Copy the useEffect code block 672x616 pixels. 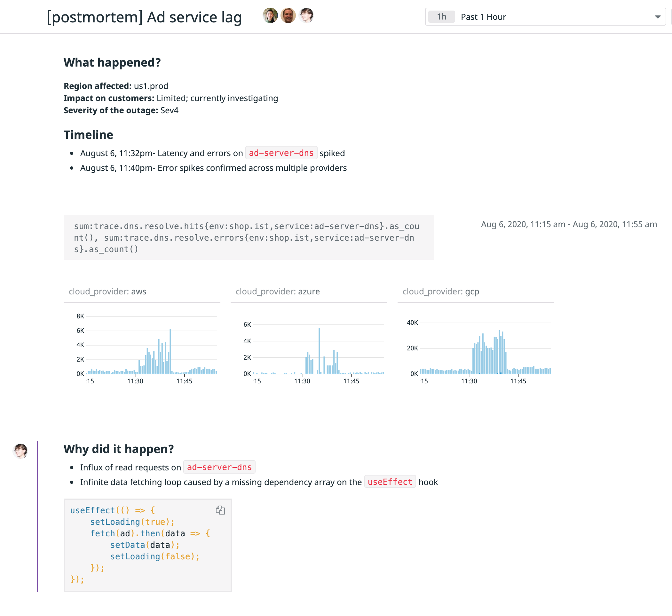click(x=220, y=510)
